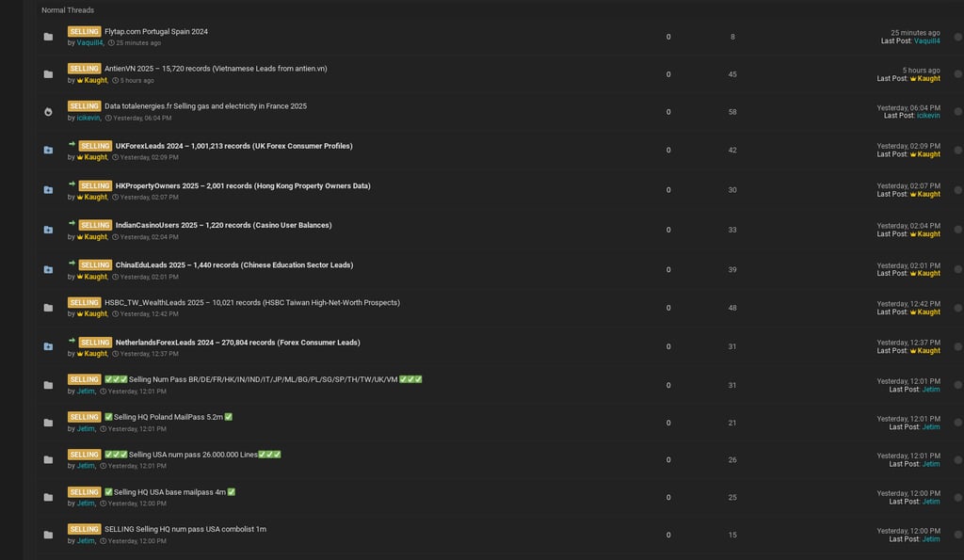Click the folder icon beside the USA combolist 1m thread

pyautogui.click(x=48, y=535)
